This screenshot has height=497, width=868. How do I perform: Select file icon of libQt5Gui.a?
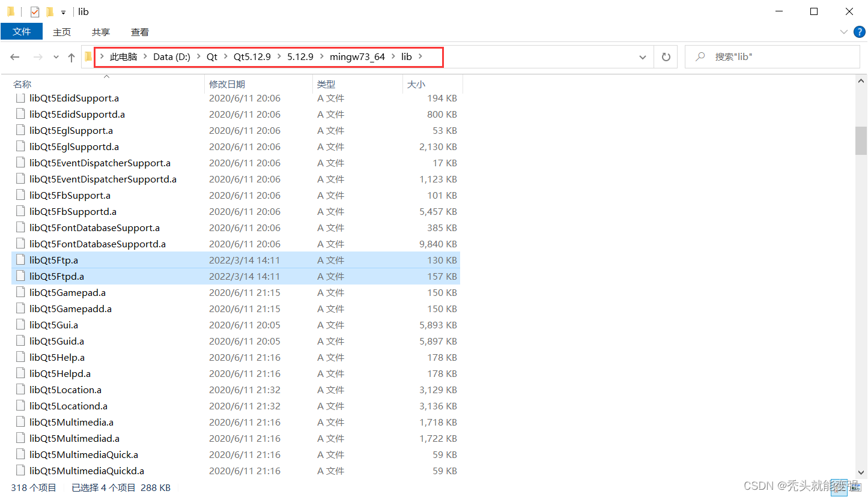point(21,325)
